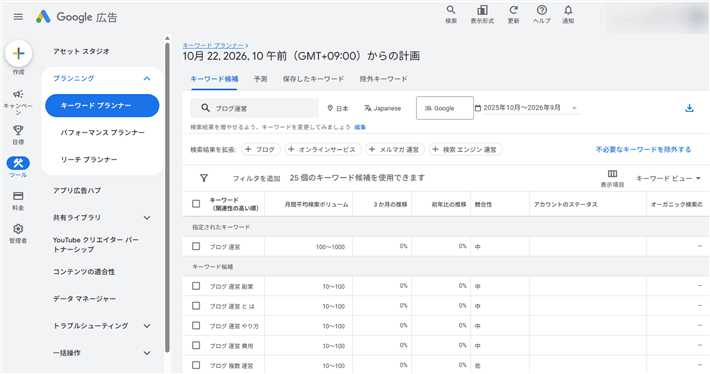
Task: Sort by 競合性 column header
Action: tap(483, 205)
